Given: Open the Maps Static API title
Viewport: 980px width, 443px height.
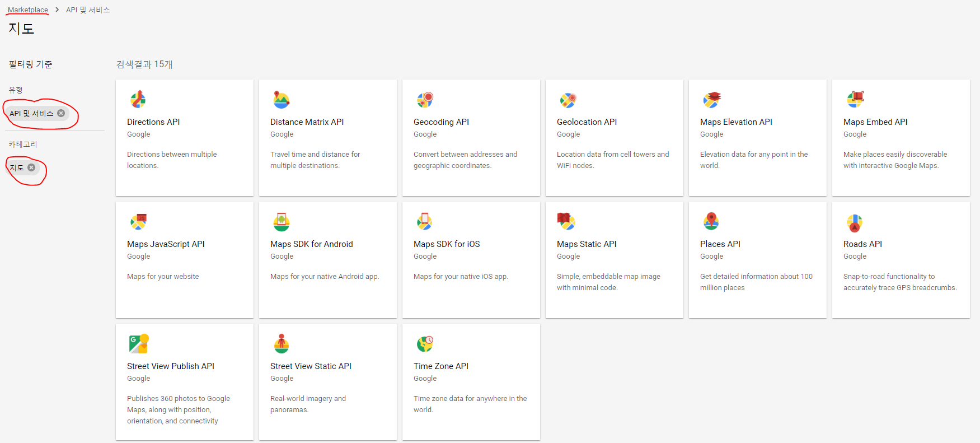Looking at the screenshot, I should click(587, 244).
